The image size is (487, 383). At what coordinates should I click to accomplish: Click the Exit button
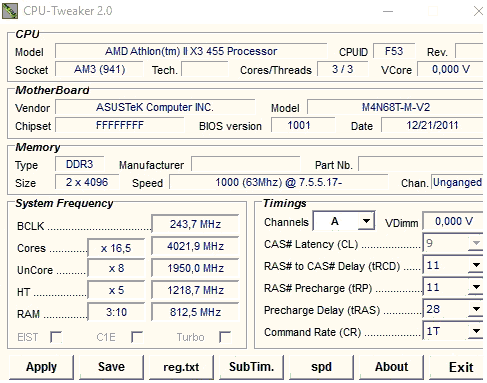click(457, 367)
